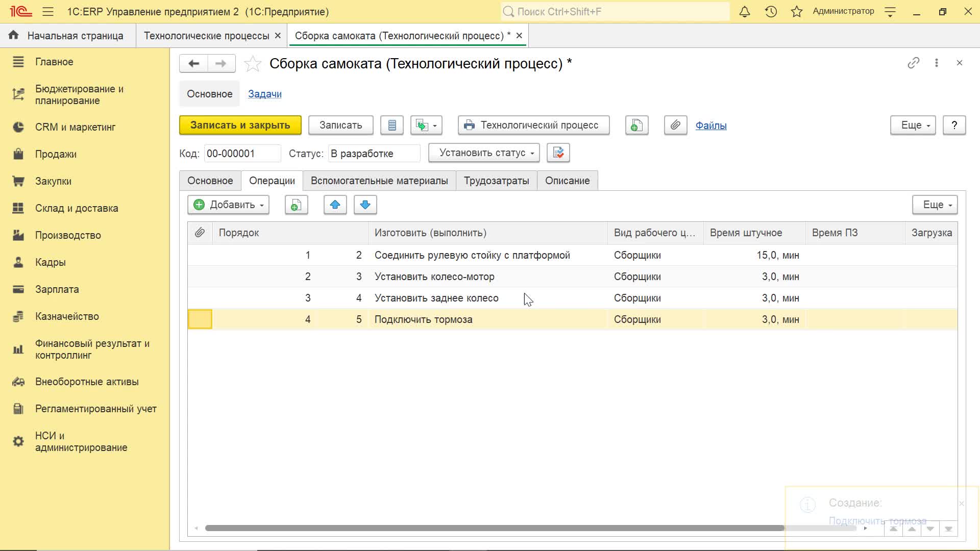Select row Подключить тормоза

[x=572, y=319]
